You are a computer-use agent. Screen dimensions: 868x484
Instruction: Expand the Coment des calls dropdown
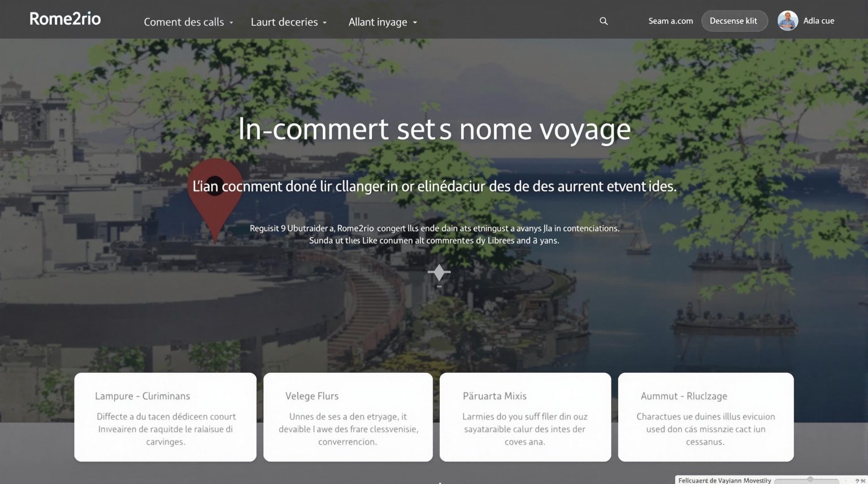coord(189,22)
